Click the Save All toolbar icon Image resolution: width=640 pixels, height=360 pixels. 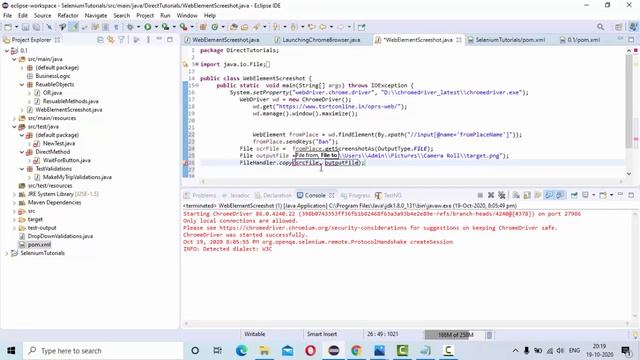(36, 27)
